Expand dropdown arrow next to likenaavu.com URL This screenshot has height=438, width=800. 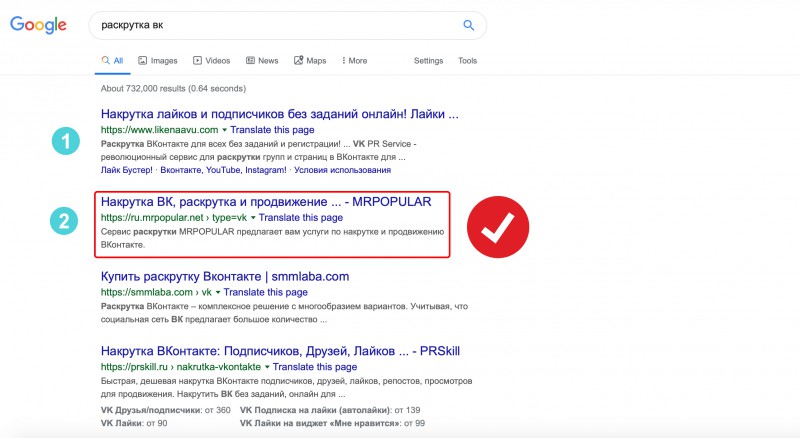click(x=225, y=130)
